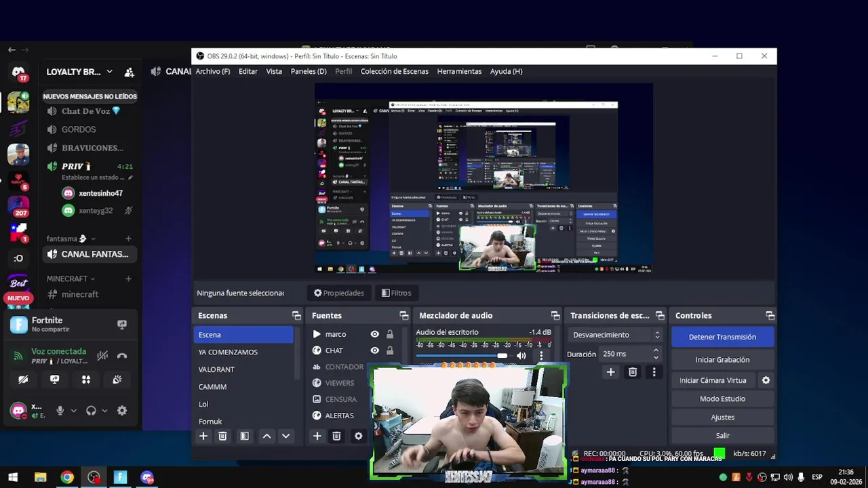Open transition properties three-dot menu

click(654, 372)
